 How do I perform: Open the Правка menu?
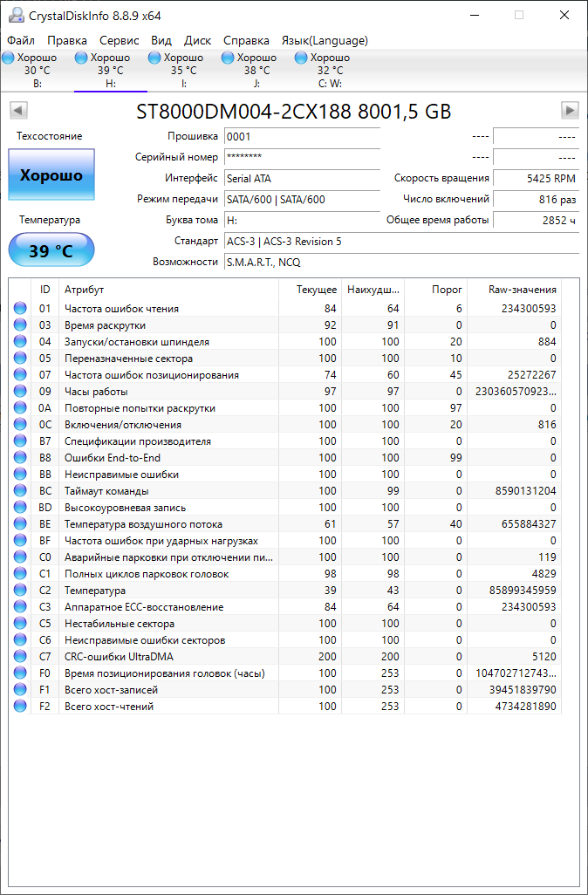(x=67, y=40)
